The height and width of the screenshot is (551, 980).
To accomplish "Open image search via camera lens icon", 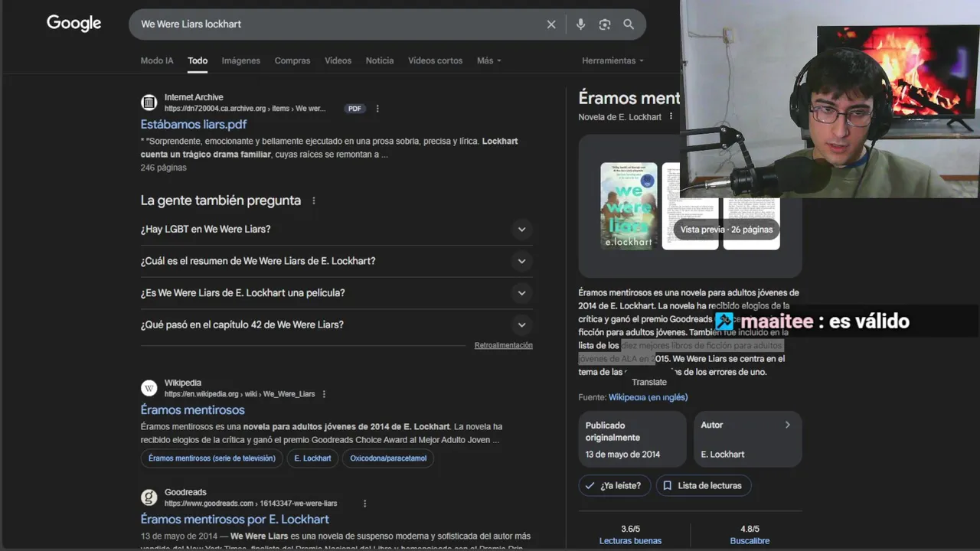I will point(605,24).
